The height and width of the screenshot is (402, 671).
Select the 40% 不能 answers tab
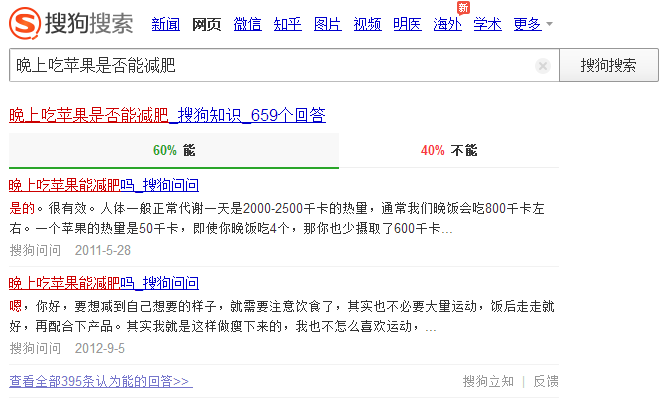click(449, 151)
